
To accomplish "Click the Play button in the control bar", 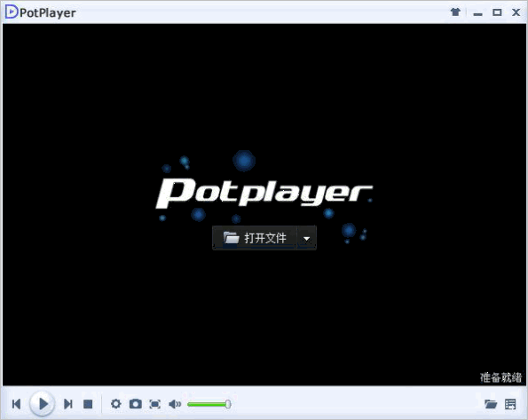I will pos(42,403).
